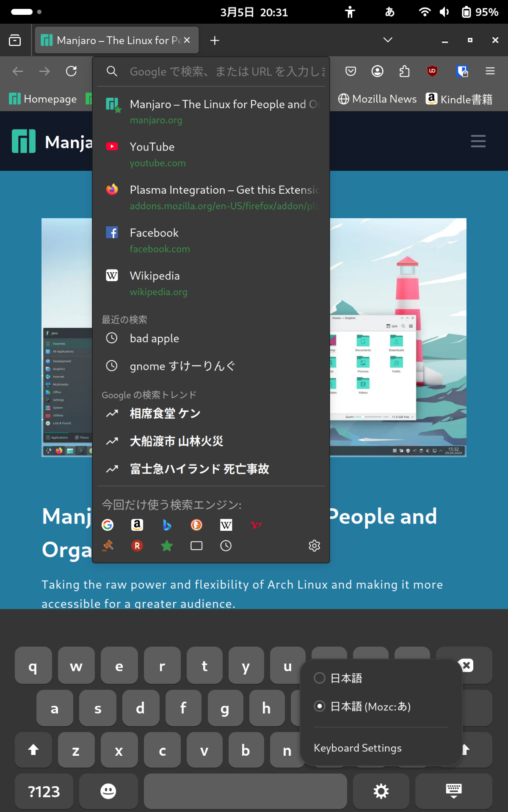The width and height of the screenshot is (508, 812).
Task: Select Yahoo one-off search engine icon
Action: point(256,525)
